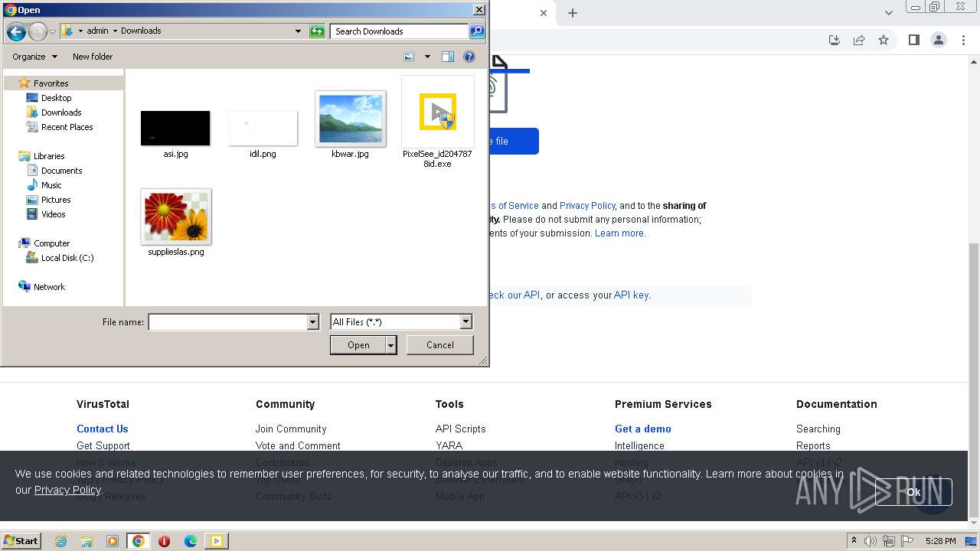
Task: Go back using the dialog Back arrow
Action: [16, 31]
